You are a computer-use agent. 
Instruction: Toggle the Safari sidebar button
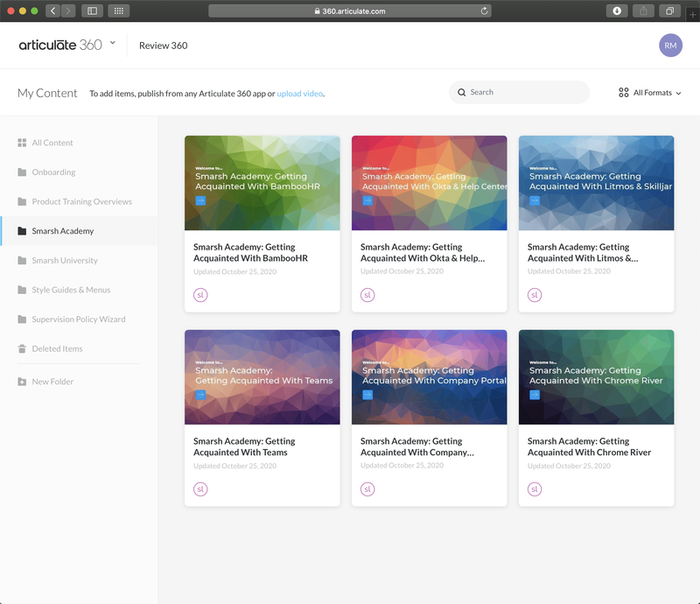pos(92,11)
